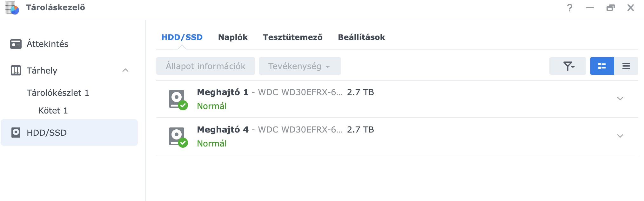The image size is (644, 201).
Task: Open Kötet 1 volume entry
Action: 53,110
